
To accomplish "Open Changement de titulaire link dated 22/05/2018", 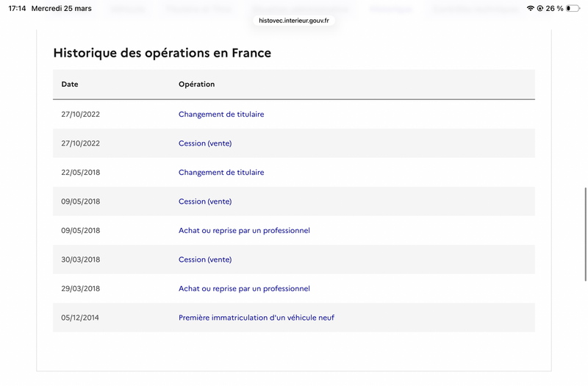I will 221,173.
